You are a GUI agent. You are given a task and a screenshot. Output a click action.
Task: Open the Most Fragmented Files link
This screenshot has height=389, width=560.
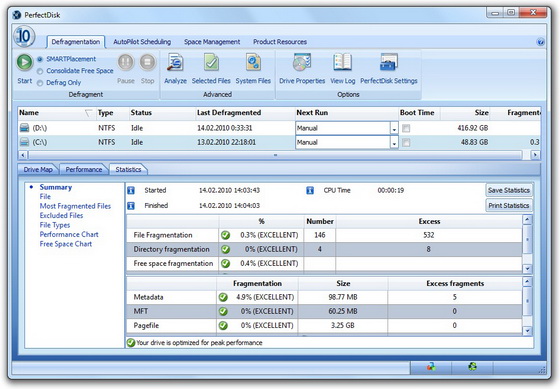[x=75, y=206]
